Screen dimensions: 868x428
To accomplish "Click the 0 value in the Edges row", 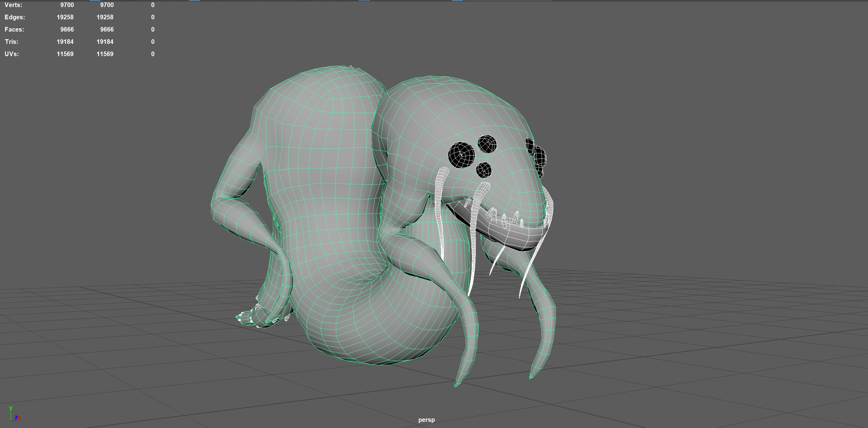I will [153, 17].
